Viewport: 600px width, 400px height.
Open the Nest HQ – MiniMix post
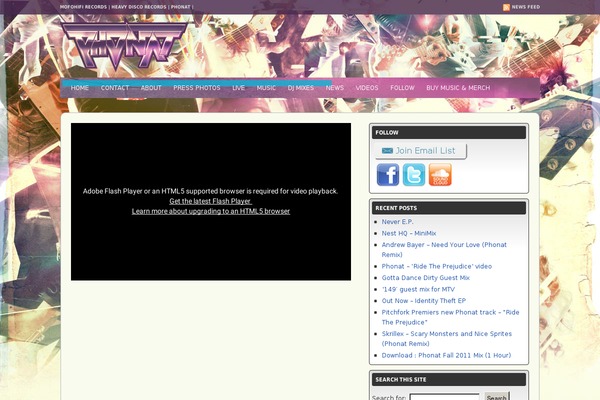click(x=409, y=233)
